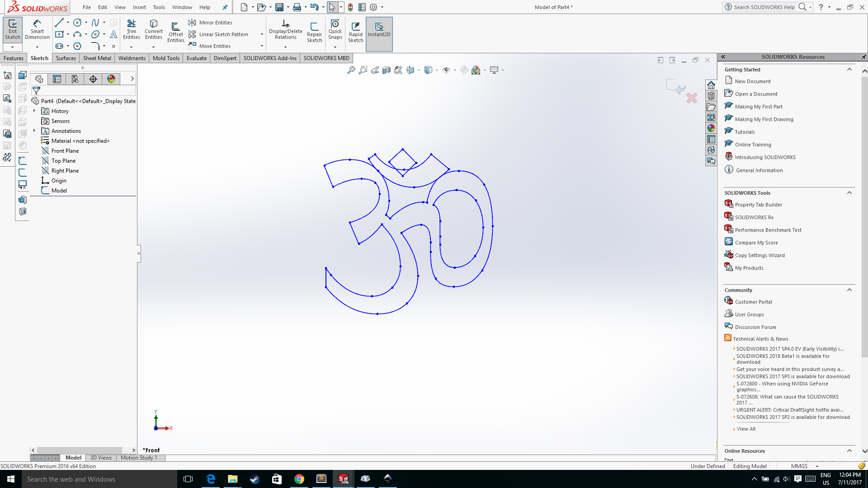The height and width of the screenshot is (488, 868).
Task: Open the Exit Sketch dropdown arrow
Action: click(13, 47)
